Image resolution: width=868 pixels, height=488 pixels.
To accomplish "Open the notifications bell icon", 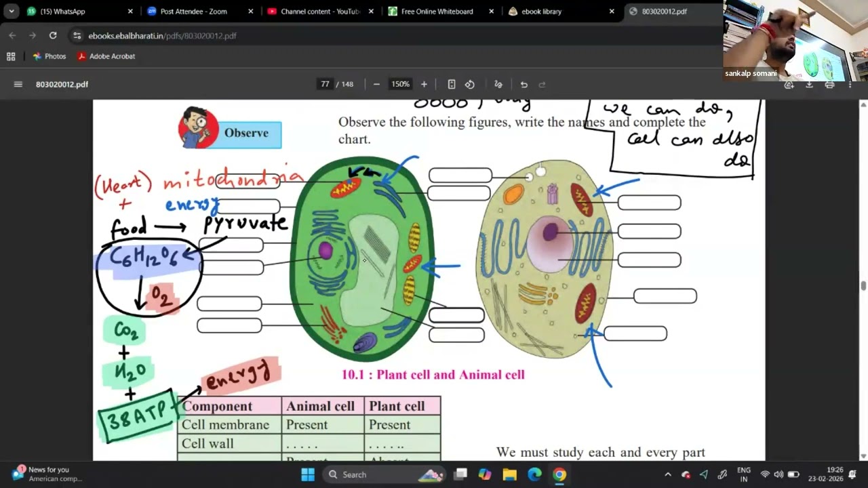I will pyautogui.click(x=853, y=474).
